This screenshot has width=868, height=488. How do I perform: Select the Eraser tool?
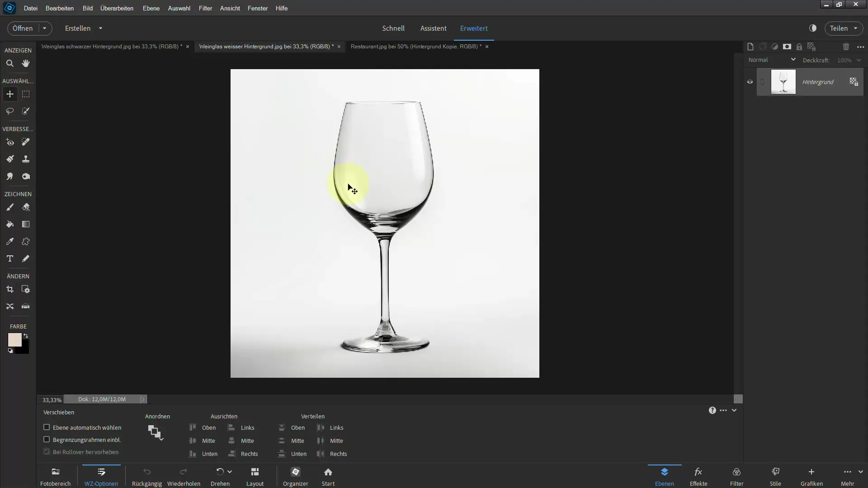click(x=26, y=208)
